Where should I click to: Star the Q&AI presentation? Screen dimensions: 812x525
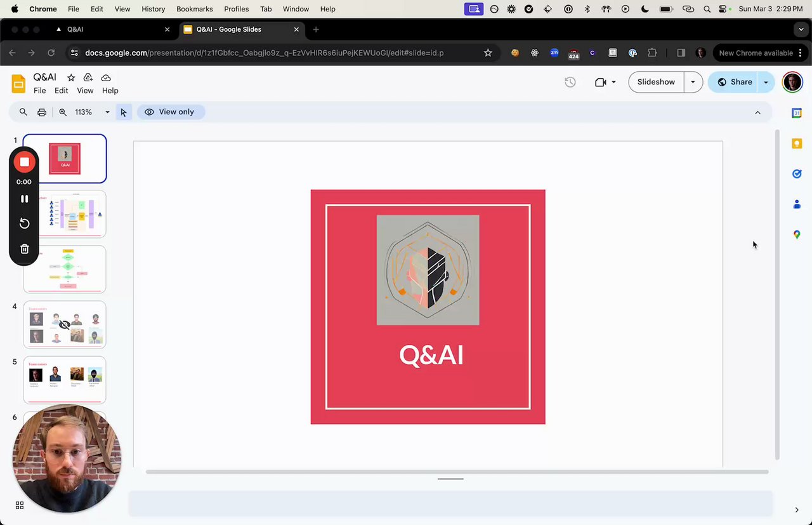coord(71,77)
